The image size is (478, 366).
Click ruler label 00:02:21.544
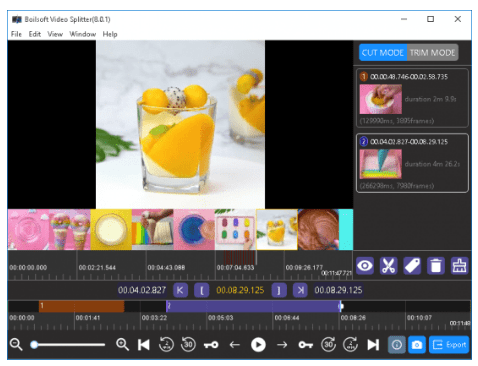[x=97, y=267]
